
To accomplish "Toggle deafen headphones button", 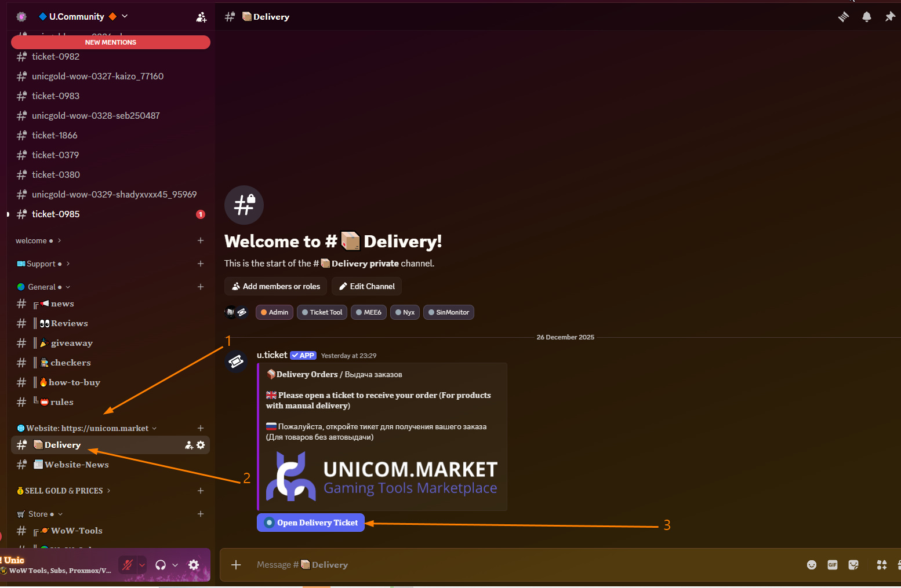I will click(161, 565).
